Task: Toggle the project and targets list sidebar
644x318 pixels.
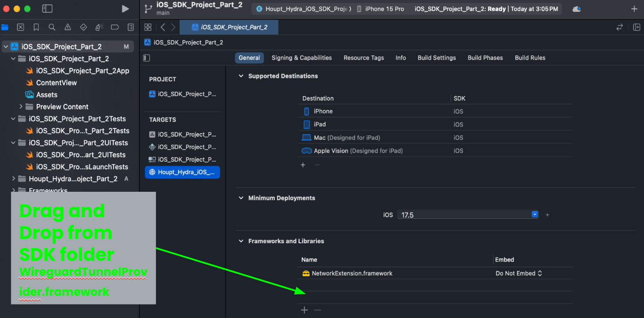Action: tap(147, 58)
